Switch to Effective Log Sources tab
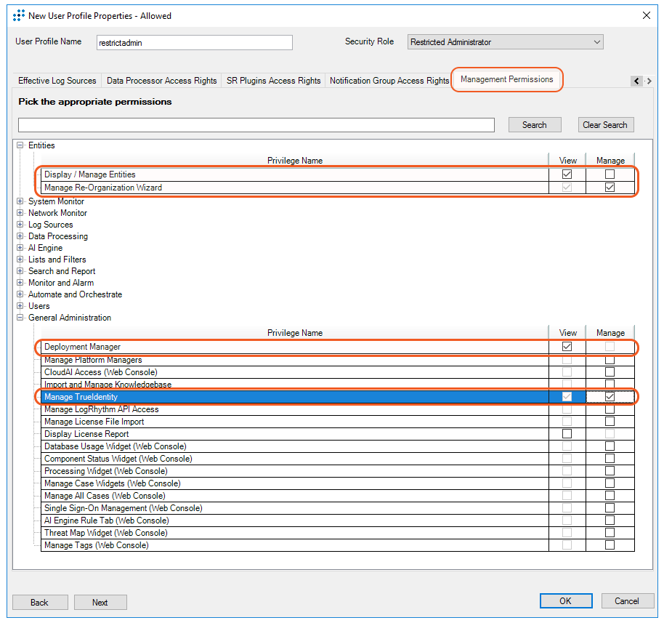 (57, 81)
